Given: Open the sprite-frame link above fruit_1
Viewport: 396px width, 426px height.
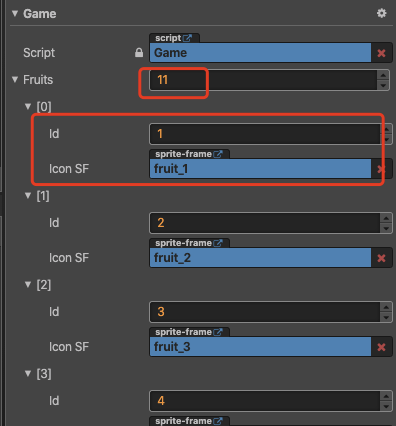Looking at the screenshot, I should coord(218,154).
